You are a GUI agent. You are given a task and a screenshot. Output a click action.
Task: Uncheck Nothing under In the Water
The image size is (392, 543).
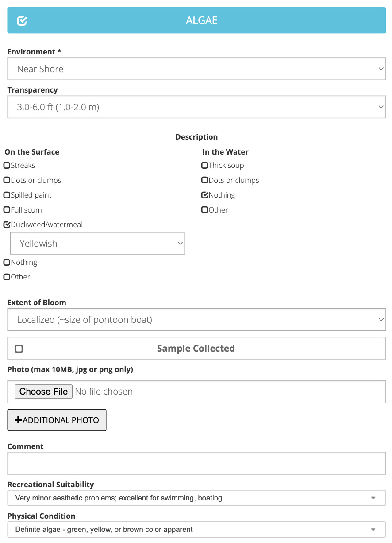coord(204,195)
